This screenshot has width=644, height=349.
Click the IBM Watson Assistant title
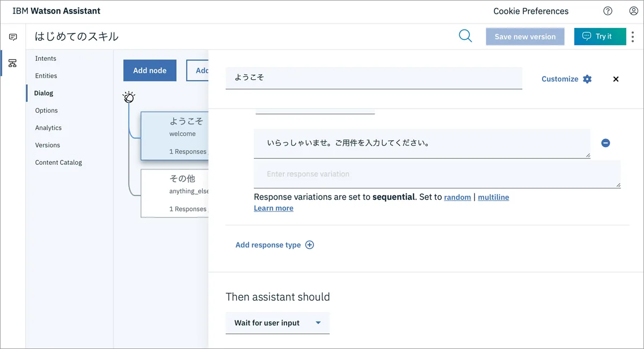56,11
